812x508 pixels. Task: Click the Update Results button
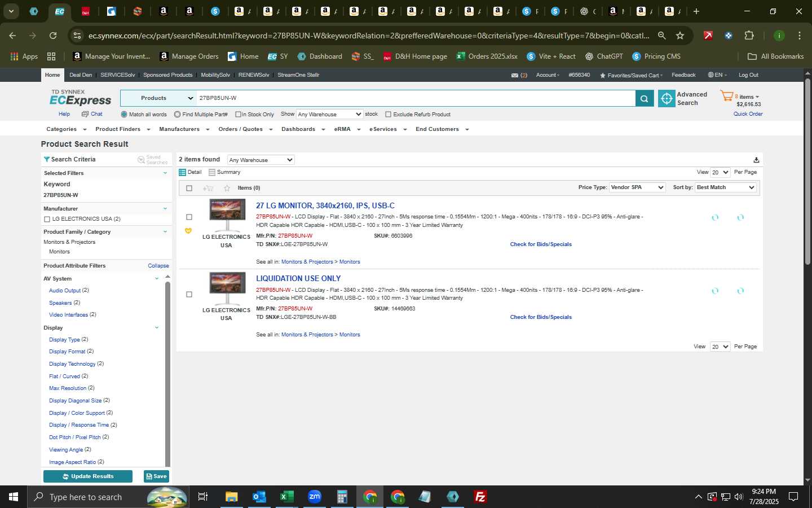(88, 476)
